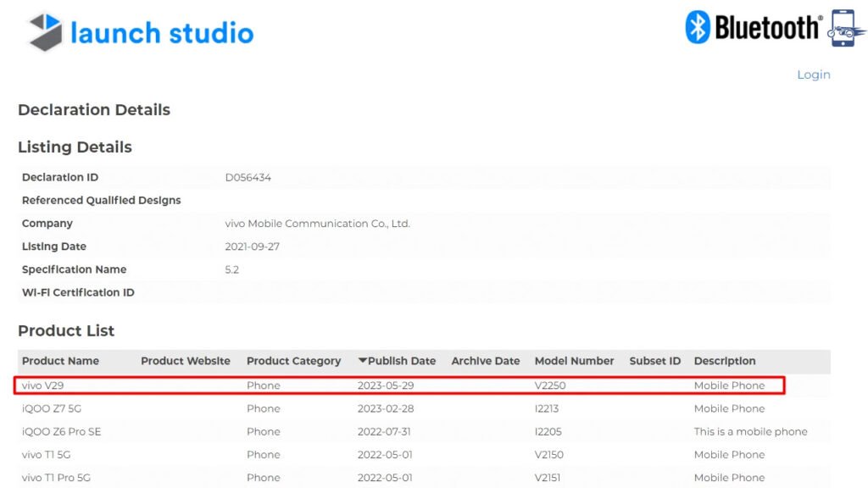The width and height of the screenshot is (868, 488).
Task: Open the Login link
Action: 813,75
